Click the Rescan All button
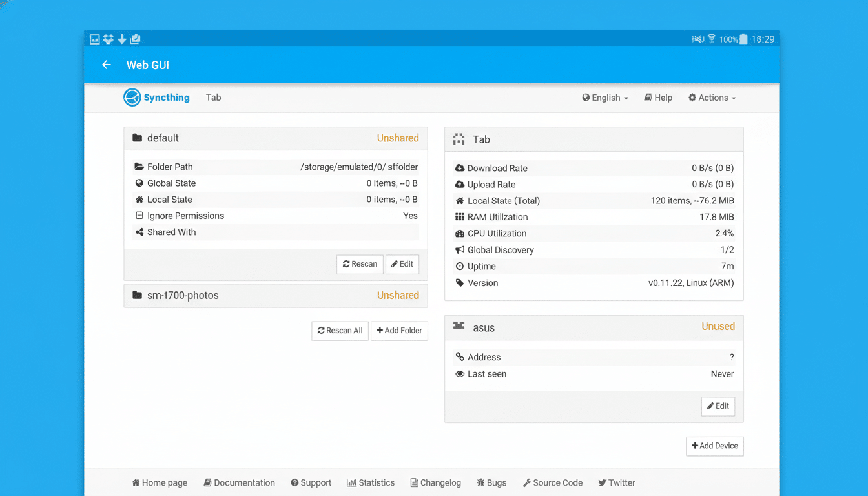868x496 pixels. coord(340,331)
